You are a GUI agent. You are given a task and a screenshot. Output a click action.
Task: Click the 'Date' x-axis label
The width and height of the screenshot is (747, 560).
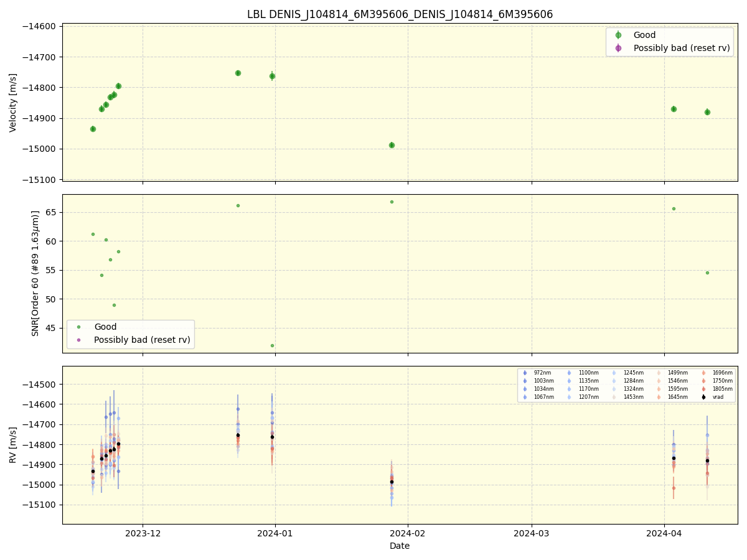400,546
